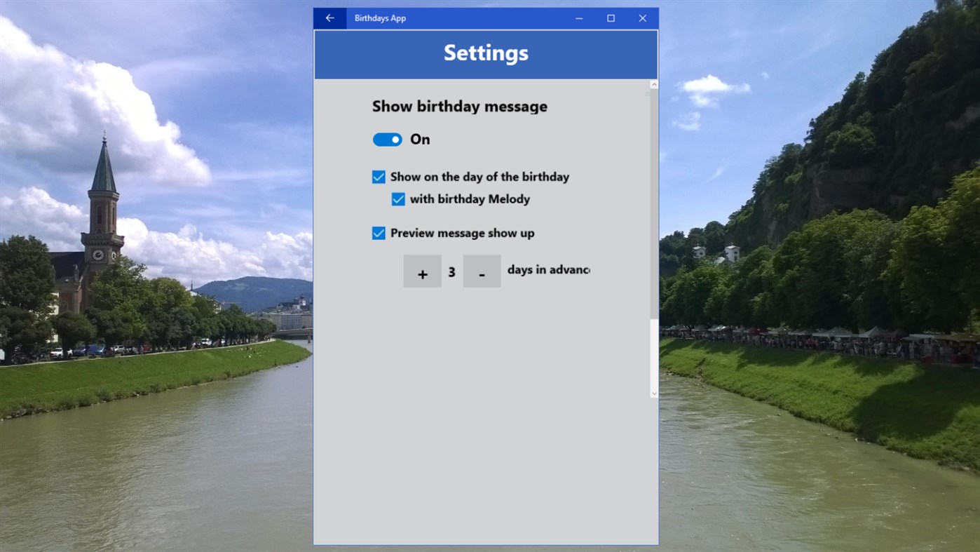Click the scrollbar down arrow
This screenshot has width=980, height=552.
pos(653,393)
